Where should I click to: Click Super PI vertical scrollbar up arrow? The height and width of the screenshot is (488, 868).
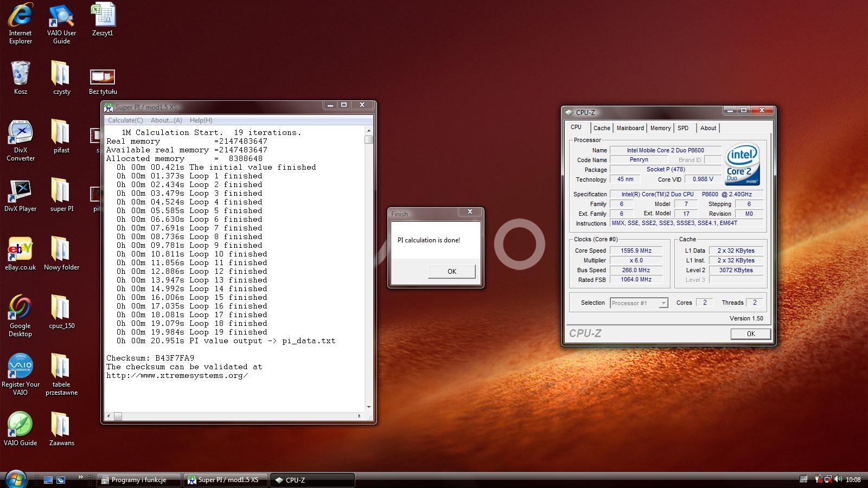tap(369, 131)
